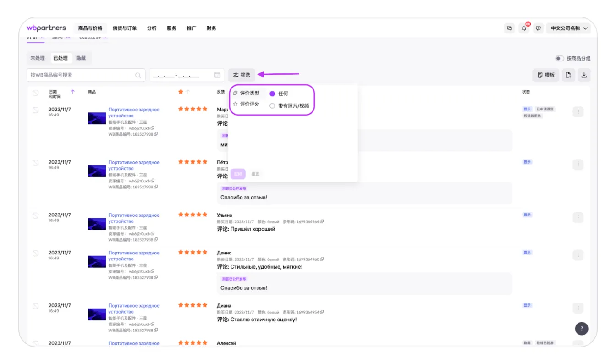
Task: Open the 服务 top menu
Action: tap(171, 28)
